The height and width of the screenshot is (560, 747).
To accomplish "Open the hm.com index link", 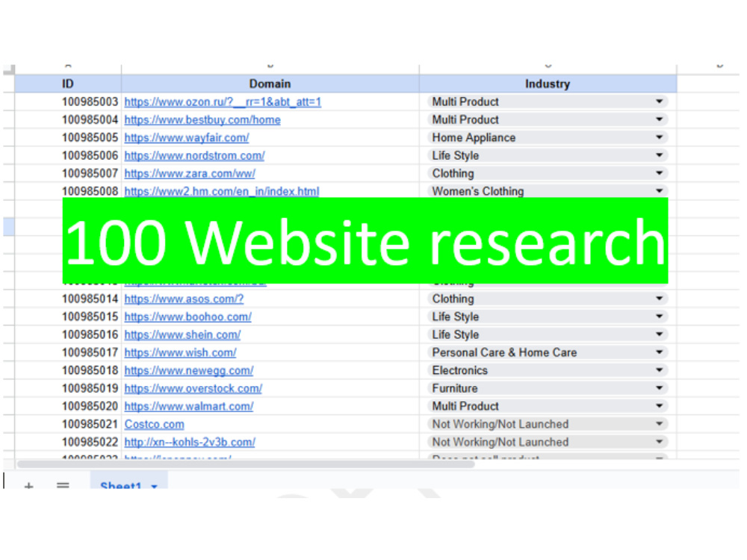I will pyautogui.click(x=222, y=191).
